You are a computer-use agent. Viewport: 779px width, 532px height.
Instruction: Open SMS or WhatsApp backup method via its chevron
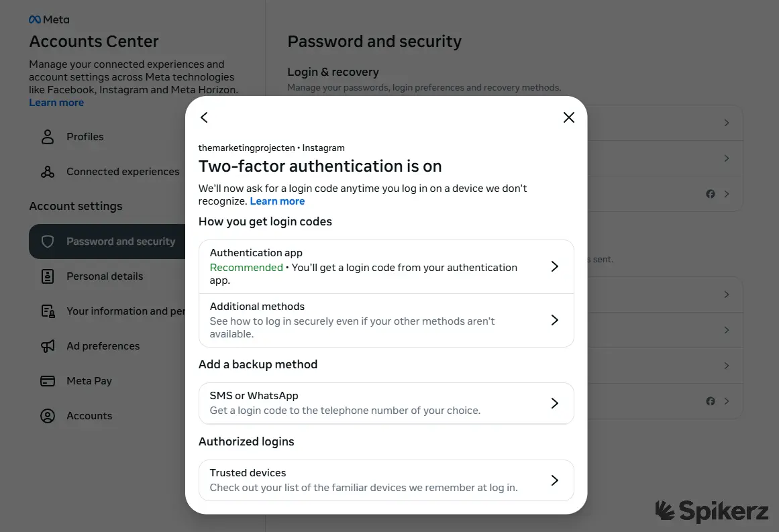pos(554,403)
